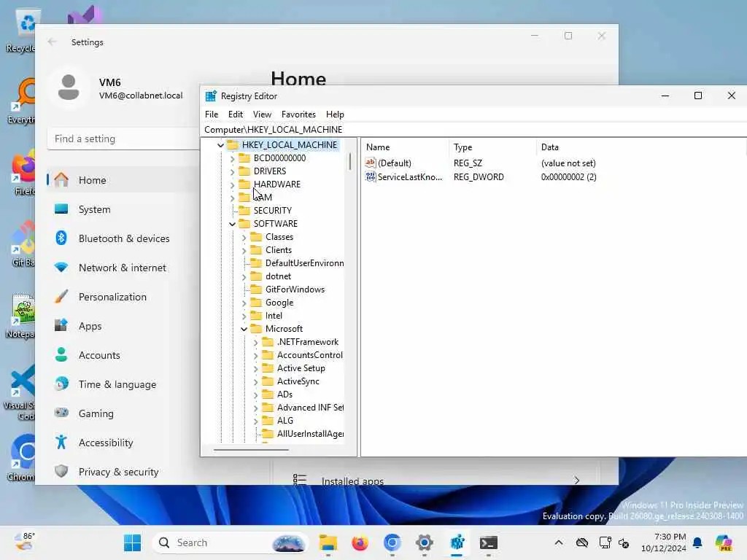The image size is (747, 560).
Task: Click the Registry Editor title bar icon
Action: (211, 96)
